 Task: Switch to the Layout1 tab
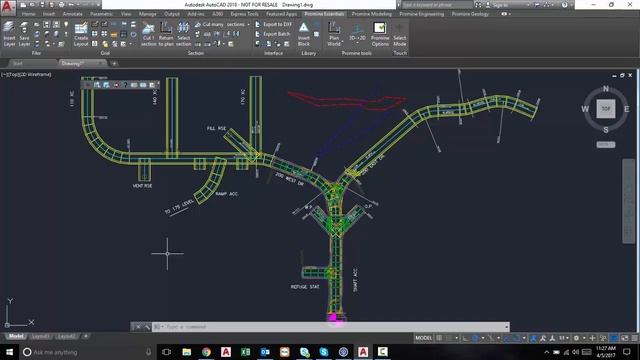(x=40, y=336)
